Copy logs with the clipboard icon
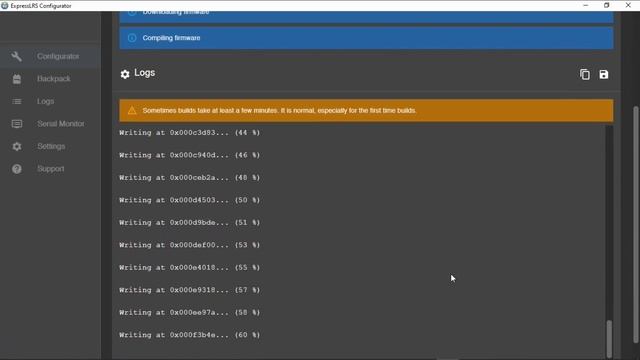Viewport: 640px width, 360px height. [585, 74]
